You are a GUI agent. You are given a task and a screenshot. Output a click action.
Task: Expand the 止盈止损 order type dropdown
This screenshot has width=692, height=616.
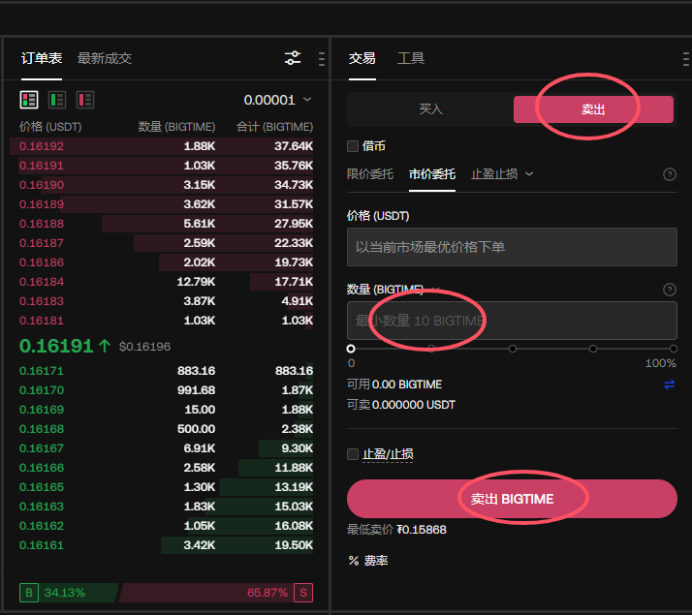502,174
